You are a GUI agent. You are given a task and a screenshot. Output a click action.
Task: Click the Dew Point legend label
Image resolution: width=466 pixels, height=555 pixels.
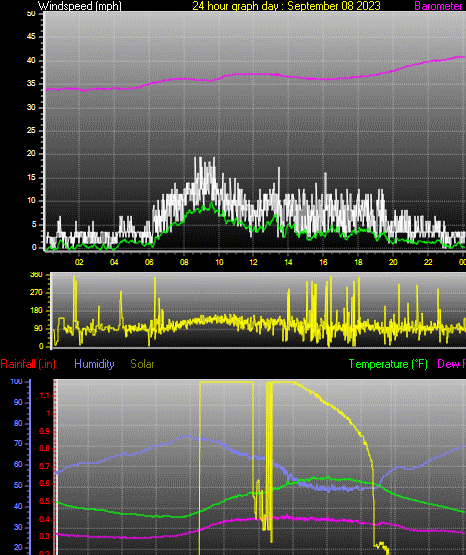(451, 364)
